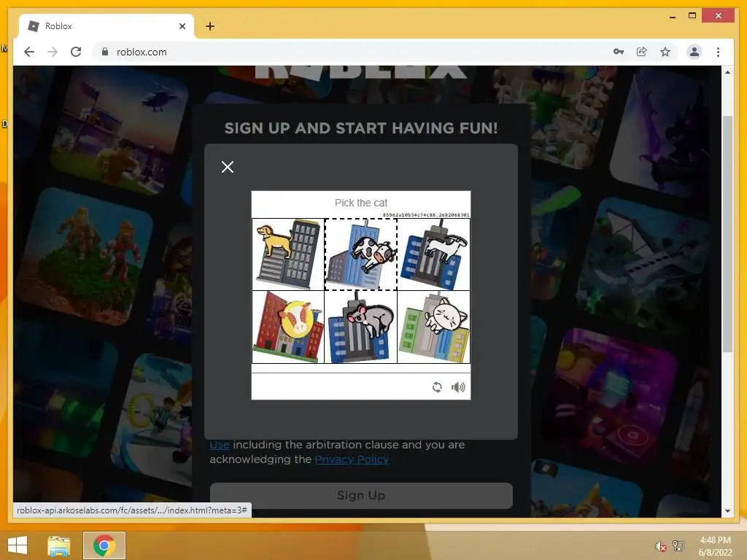747x560 pixels.
Task: Open a new browser tab
Action: [x=210, y=26]
